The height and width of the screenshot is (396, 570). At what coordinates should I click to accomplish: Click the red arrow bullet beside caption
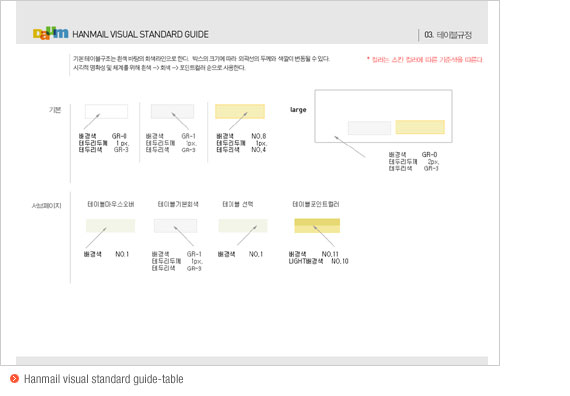(x=15, y=379)
